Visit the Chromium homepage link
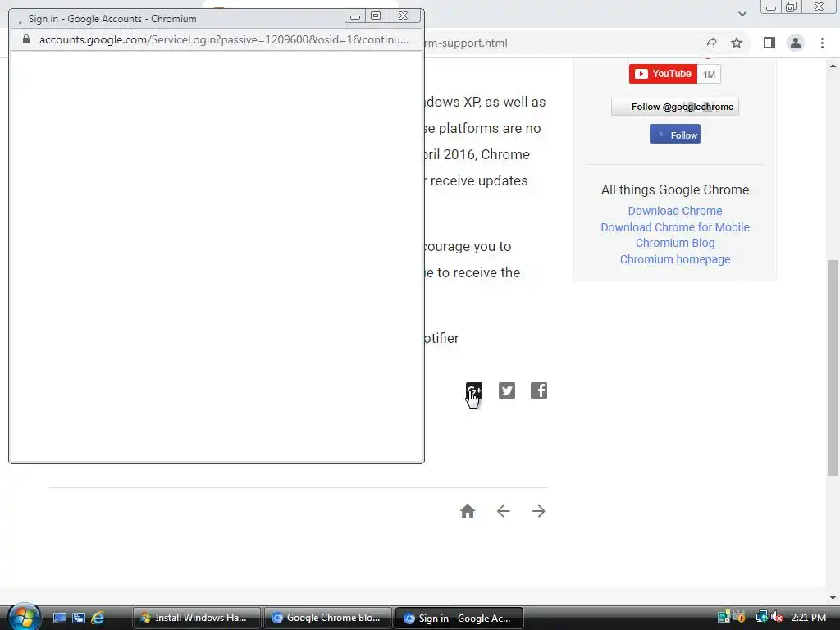 point(675,259)
